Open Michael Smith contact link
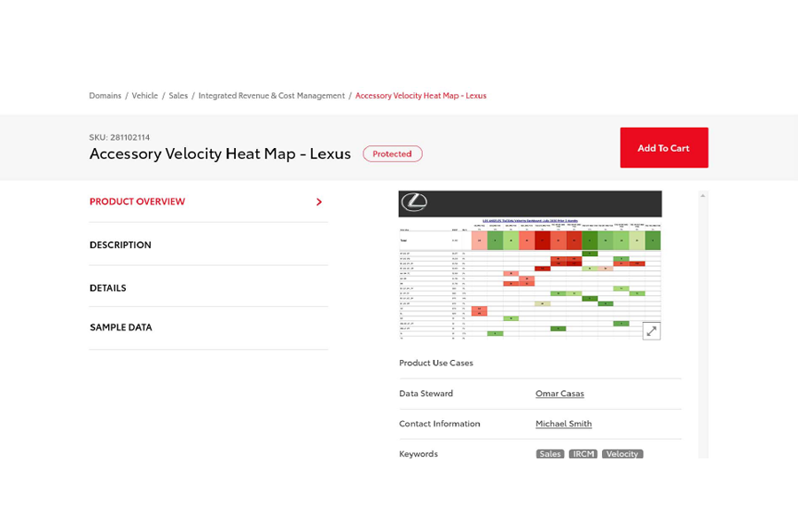 coord(563,424)
